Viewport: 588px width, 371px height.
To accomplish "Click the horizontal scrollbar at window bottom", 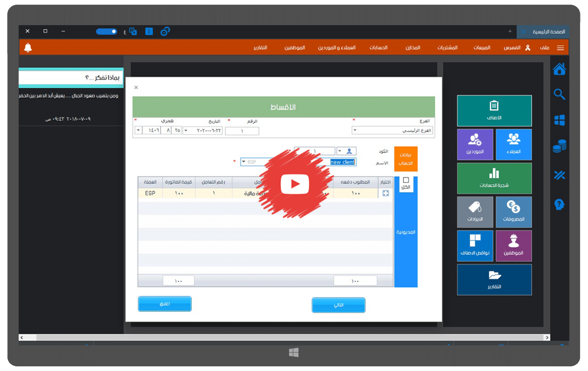I will click(284, 337).
